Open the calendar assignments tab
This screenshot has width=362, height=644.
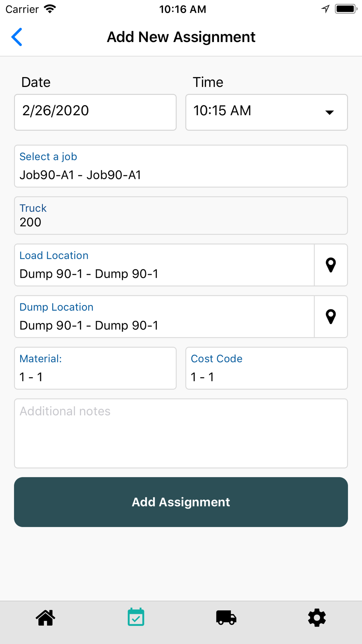[x=136, y=617]
